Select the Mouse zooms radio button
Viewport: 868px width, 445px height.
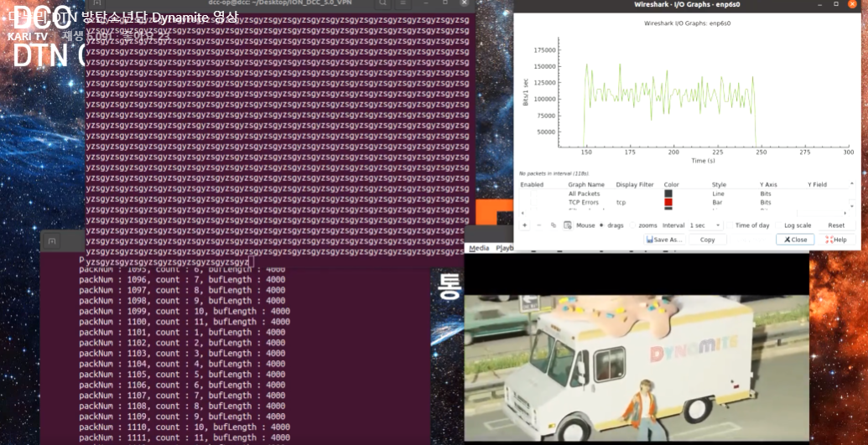point(632,225)
